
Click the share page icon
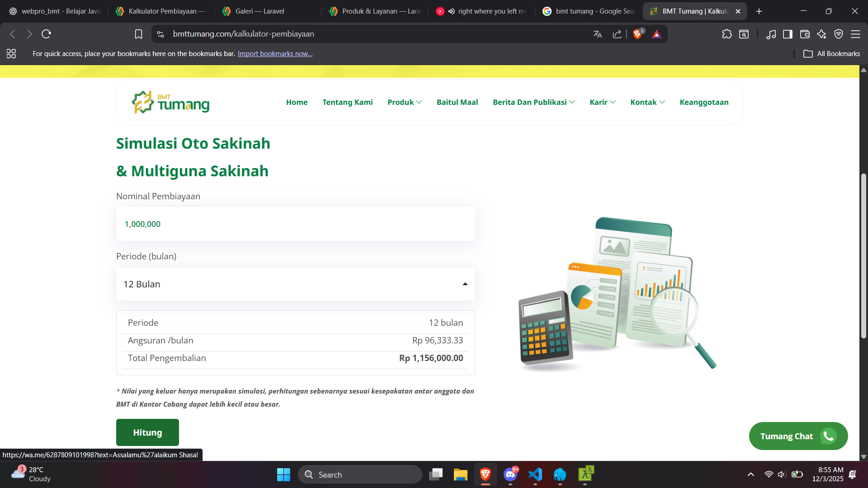pos(617,34)
